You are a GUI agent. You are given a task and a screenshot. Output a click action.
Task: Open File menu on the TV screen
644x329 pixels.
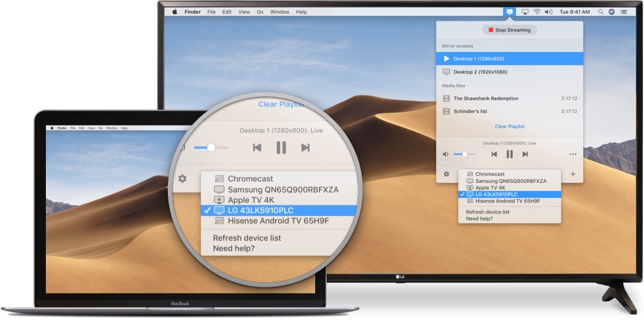211,12
